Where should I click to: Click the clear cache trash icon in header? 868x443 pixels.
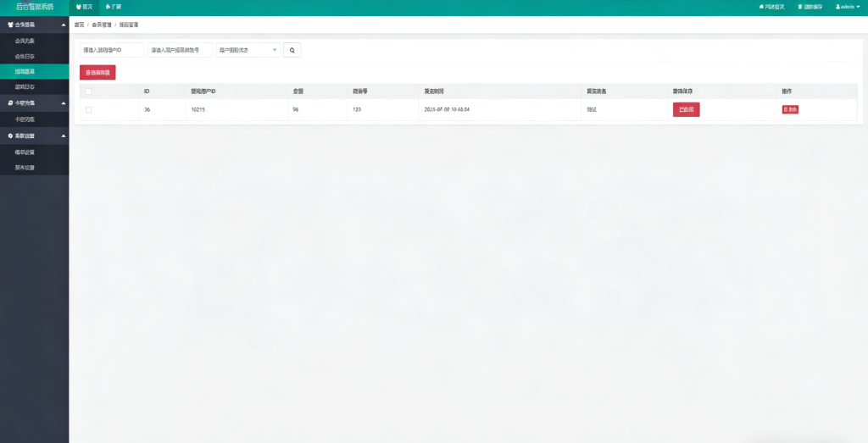click(x=796, y=7)
